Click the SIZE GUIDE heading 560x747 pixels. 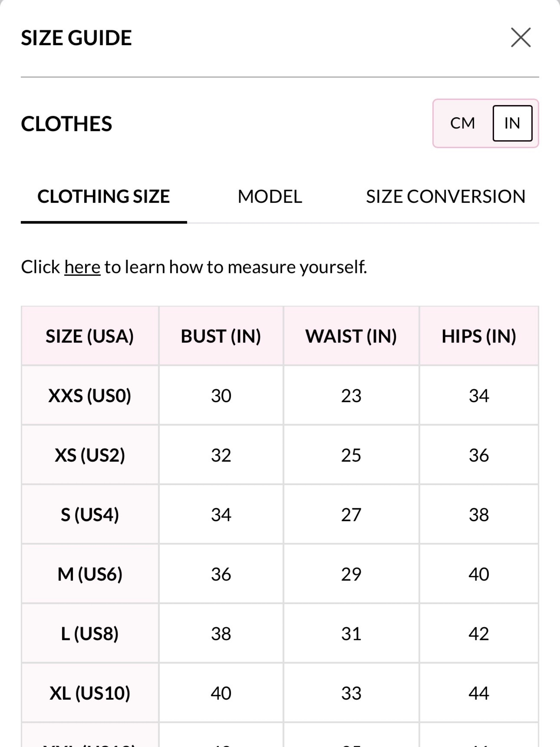point(76,38)
